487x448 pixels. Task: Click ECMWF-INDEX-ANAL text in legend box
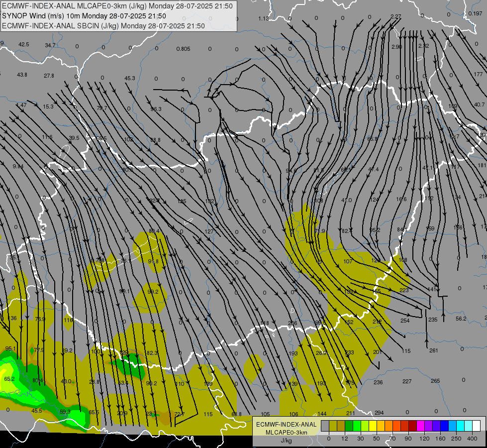click(x=287, y=425)
